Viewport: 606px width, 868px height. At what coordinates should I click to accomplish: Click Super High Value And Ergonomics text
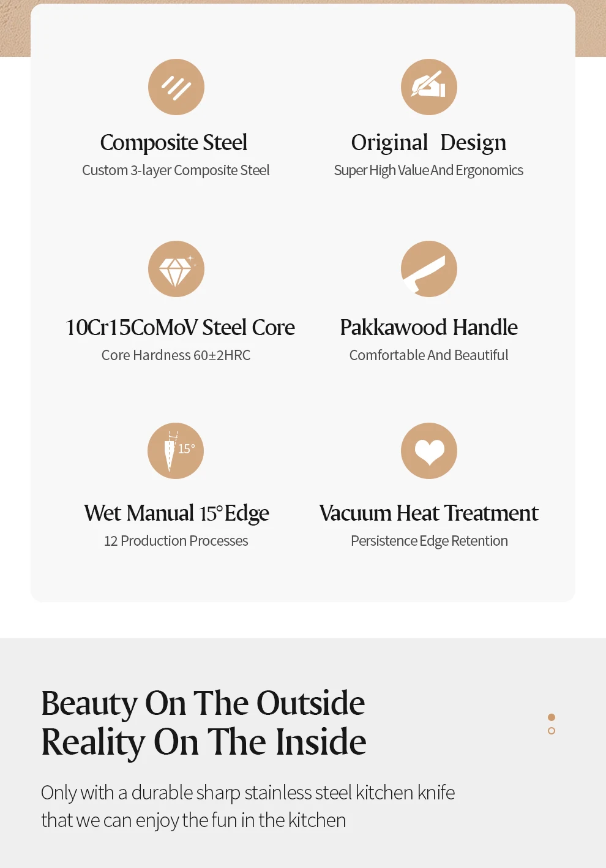pos(428,170)
